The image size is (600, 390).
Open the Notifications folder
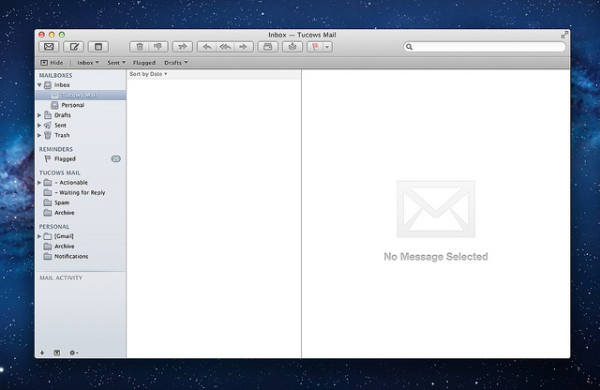(71, 256)
